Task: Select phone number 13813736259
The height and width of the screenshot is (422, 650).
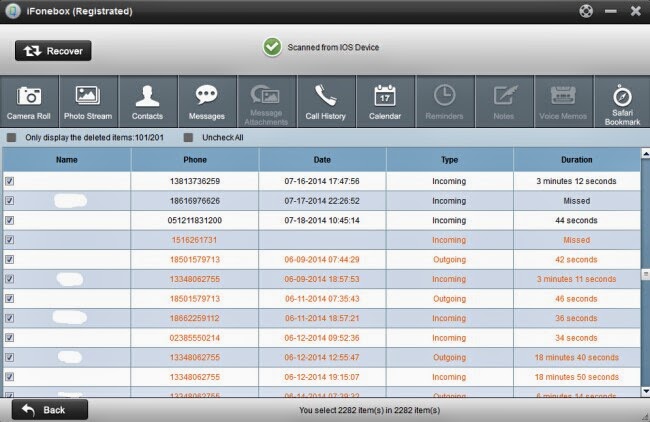Action: point(195,181)
